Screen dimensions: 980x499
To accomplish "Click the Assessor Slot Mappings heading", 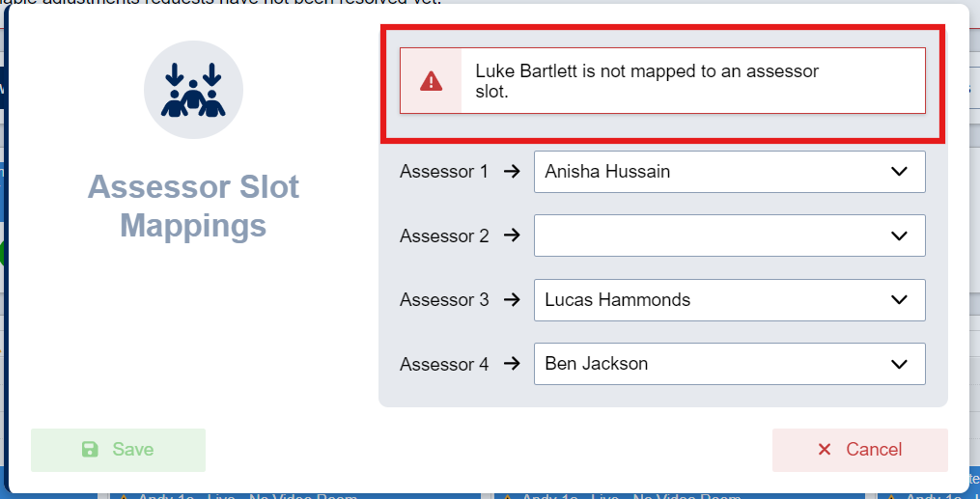I will coord(193,207).
